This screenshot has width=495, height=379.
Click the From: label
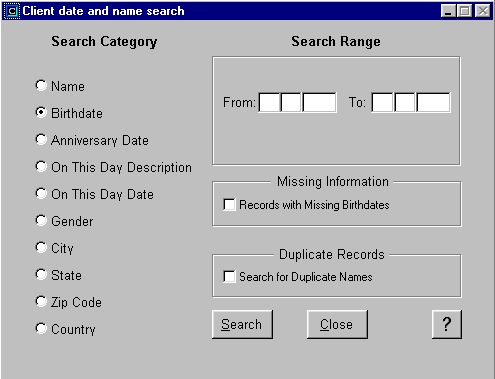pyautogui.click(x=239, y=102)
